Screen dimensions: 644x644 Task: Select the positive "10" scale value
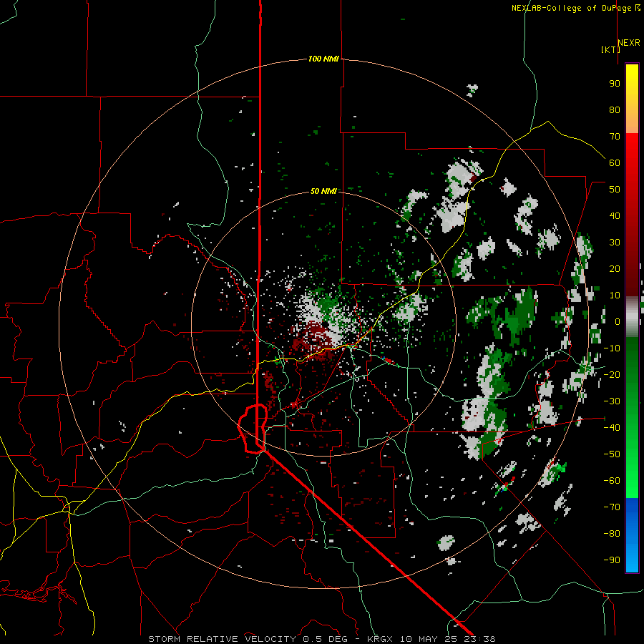(615, 296)
